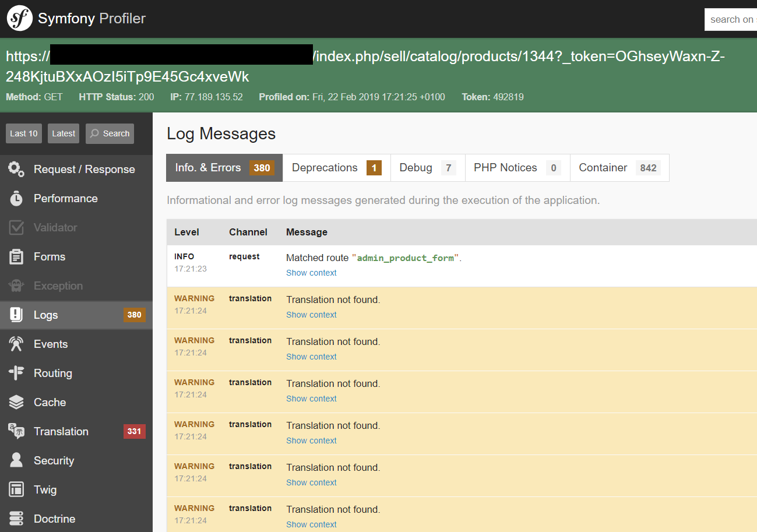Click the Events antenna icon
The height and width of the screenshot is (532, 757).
pyautogui.click(x=16, y=344)
